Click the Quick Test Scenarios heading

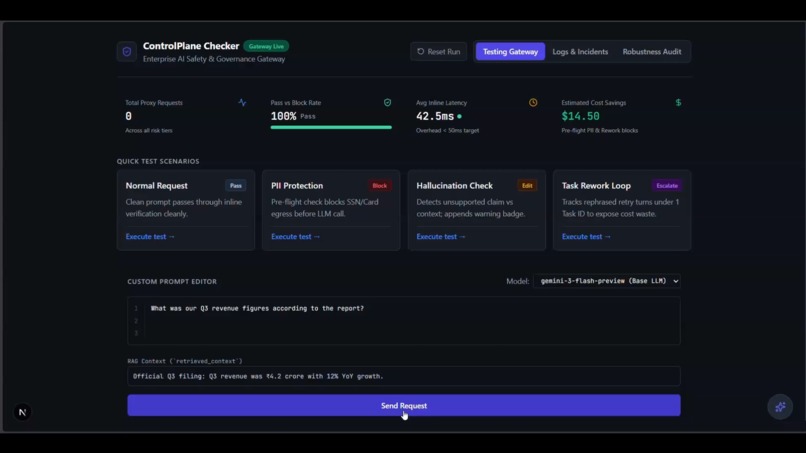158,161
